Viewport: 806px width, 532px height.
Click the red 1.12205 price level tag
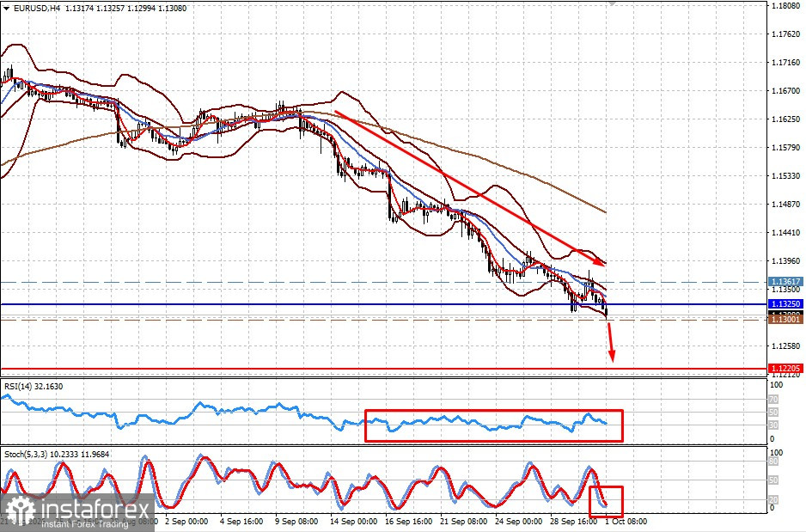pyautogui.click(x=785, y=369)
